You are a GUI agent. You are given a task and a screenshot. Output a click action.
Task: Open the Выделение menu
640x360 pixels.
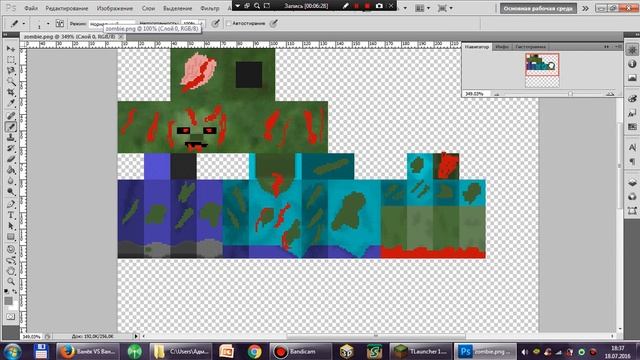click(x=178, y=8)
